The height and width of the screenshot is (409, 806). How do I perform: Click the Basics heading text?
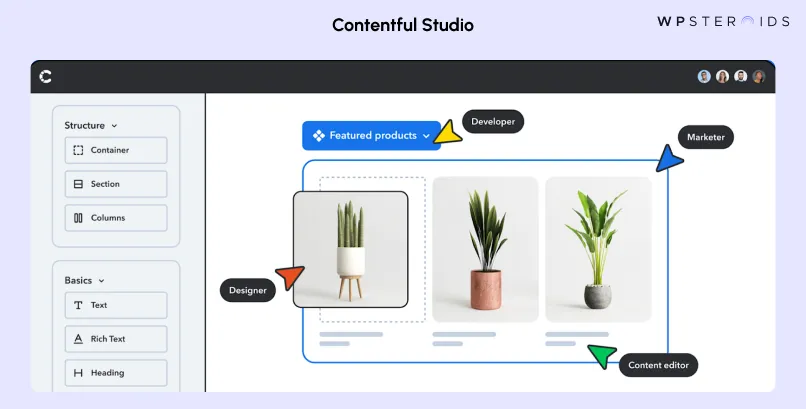click(x=78, y=281)
